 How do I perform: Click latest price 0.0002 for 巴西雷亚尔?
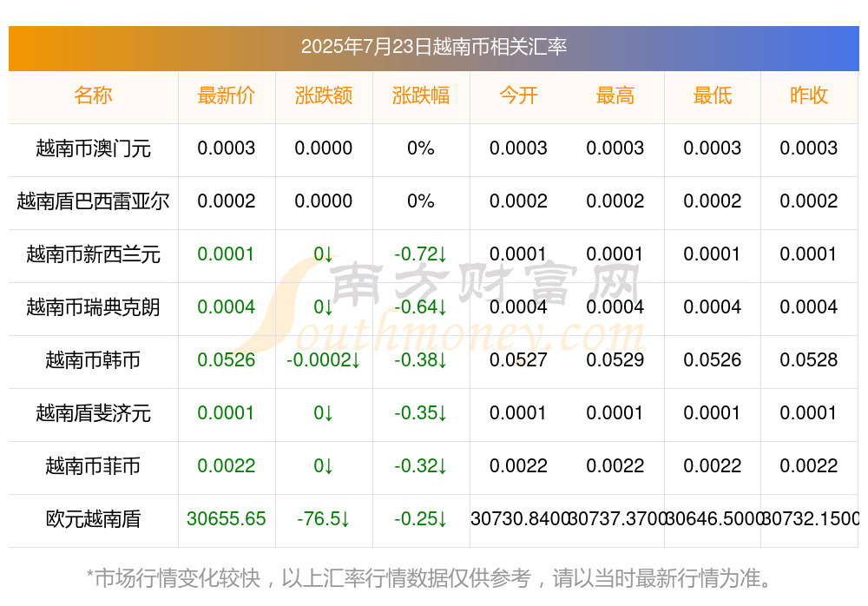click(x=227, y=201)
